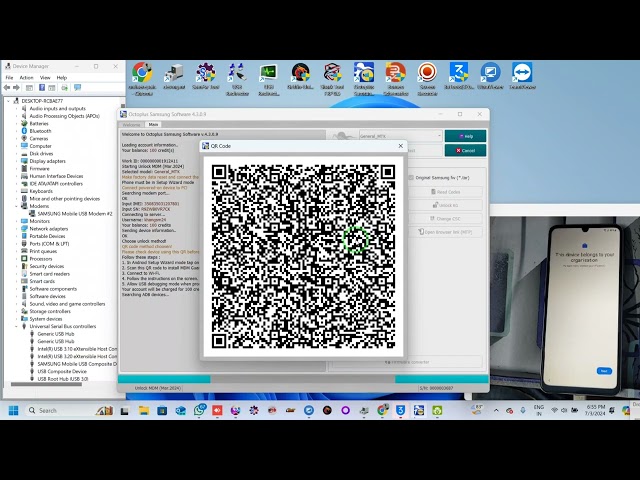Expand Display adapters category arrow

(x=17, y=161)
